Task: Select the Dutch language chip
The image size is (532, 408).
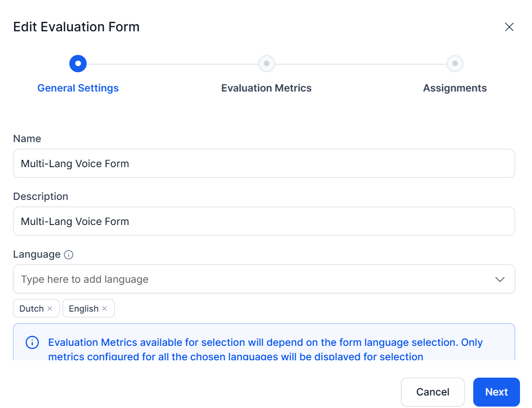Action: tap(36, 308)
